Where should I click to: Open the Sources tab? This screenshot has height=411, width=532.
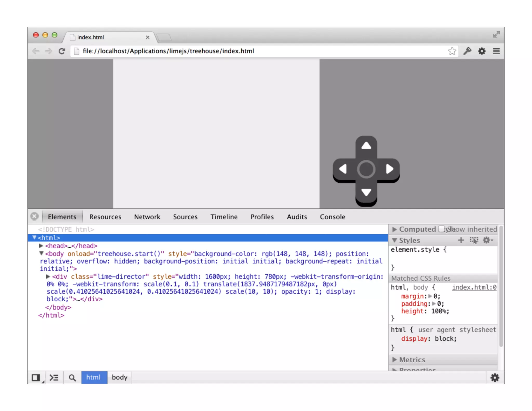coord(185,217)
